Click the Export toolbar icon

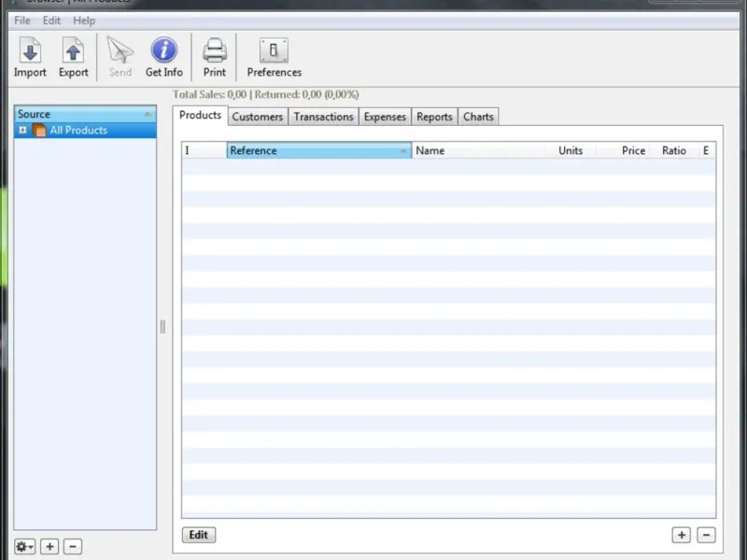[x=74, y=57]
